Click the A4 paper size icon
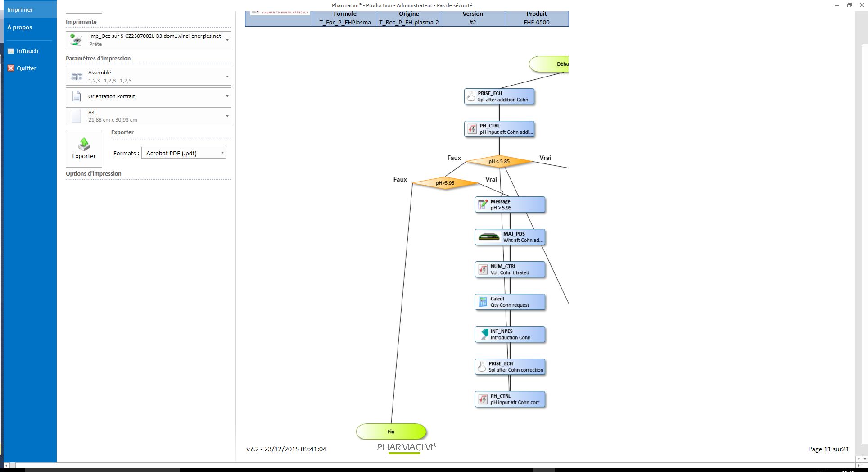The image size is (868, 472). (76, 116)
